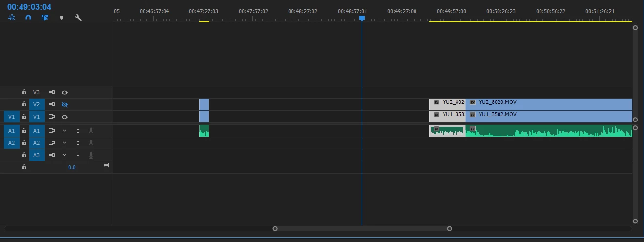Toggle track lock on A1
This screenshot has height=242, width=644.
24,131
